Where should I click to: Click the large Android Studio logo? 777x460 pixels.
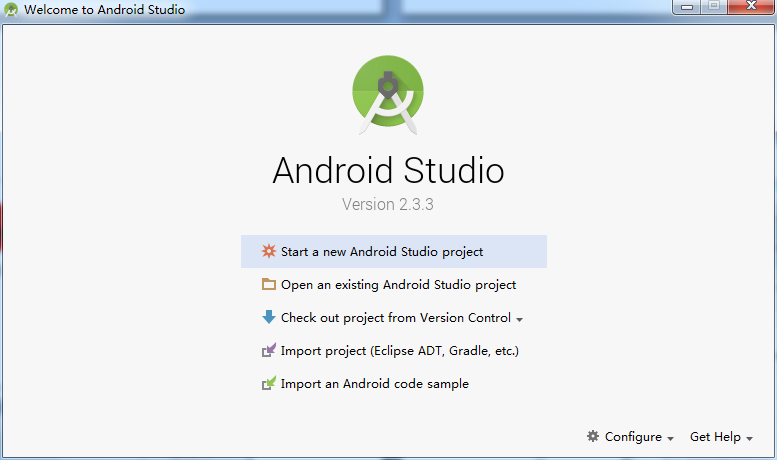(388, 95)
